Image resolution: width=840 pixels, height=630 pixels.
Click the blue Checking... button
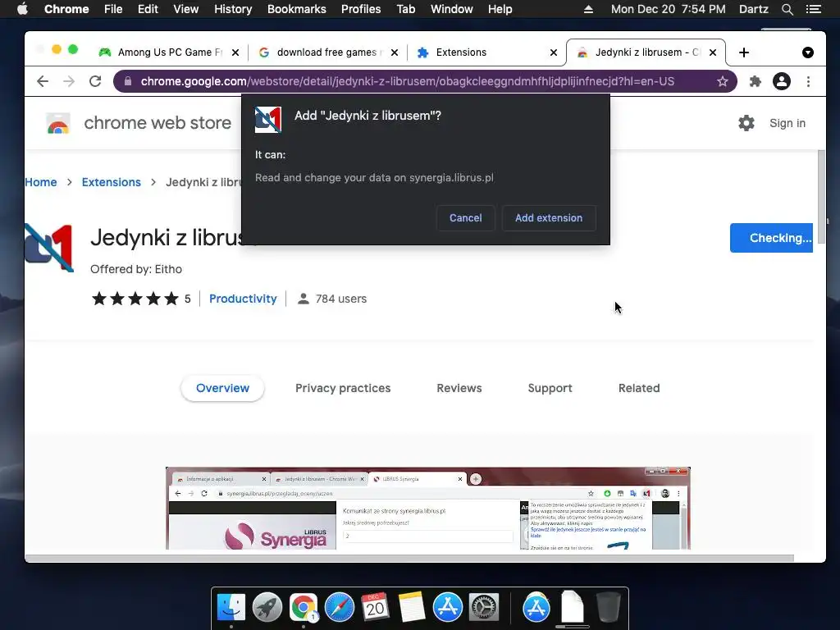[771, 238]
